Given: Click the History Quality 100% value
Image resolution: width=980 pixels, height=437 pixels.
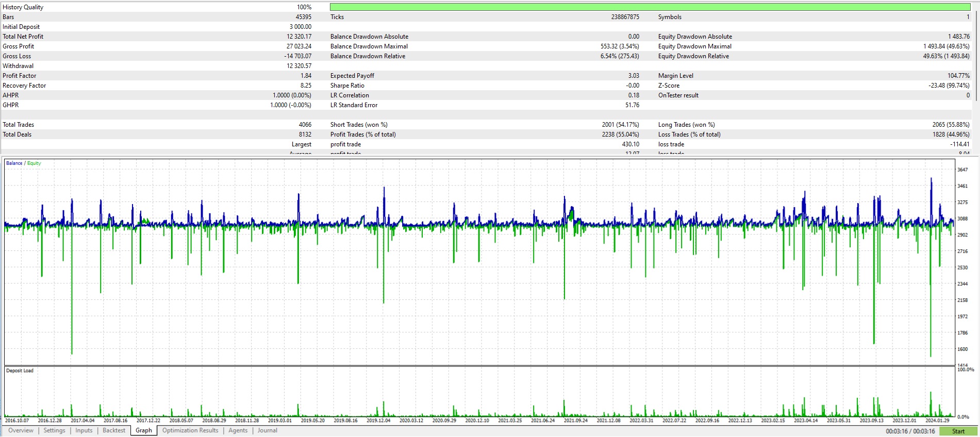Looking at the screenshot, I should coord(304,7).
